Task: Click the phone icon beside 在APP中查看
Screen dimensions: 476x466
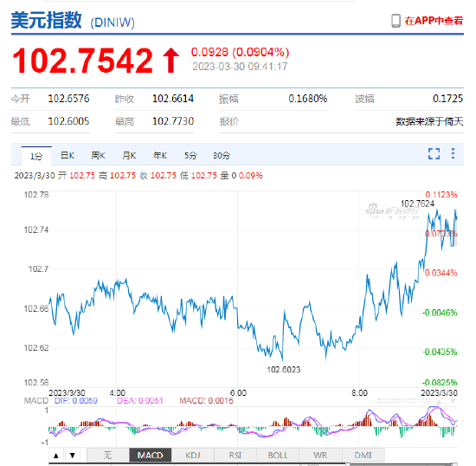Action: 396,21
